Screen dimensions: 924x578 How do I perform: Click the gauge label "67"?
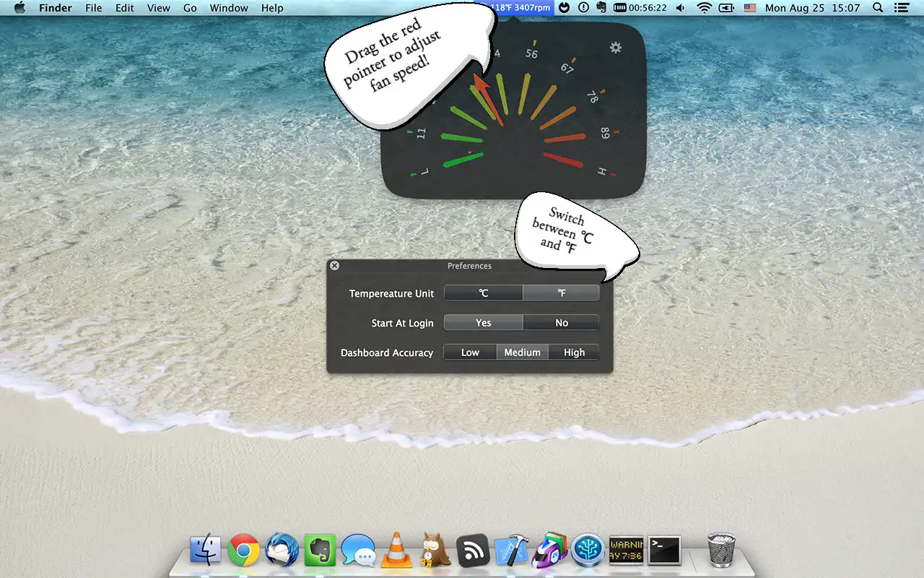[x=567, y=69]
